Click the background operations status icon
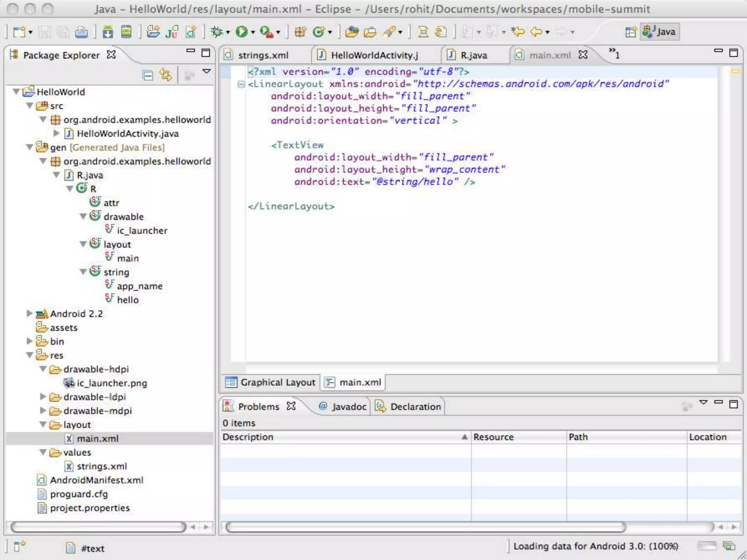747x560 pixels. pos(729,546)
